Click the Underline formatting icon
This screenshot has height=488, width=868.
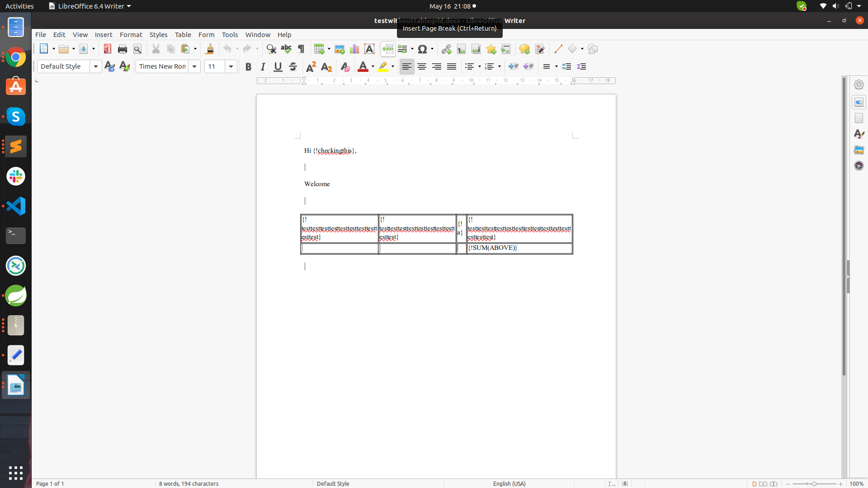point(277,66)
